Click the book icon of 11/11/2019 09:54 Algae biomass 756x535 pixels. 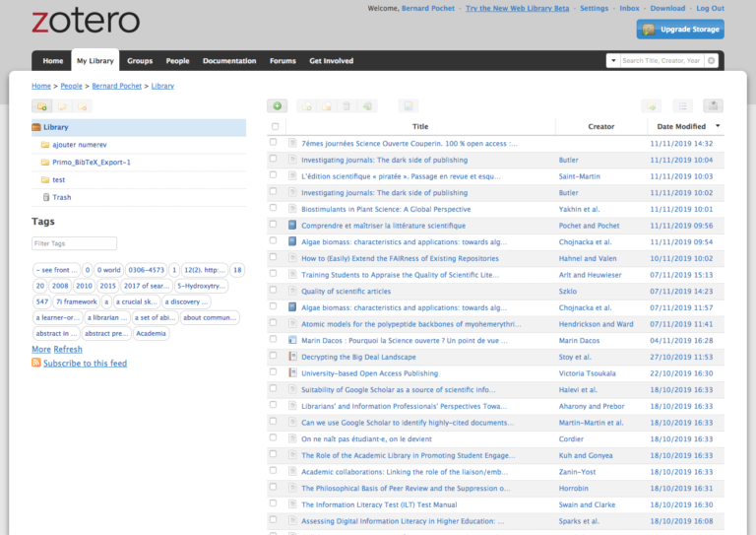point(292,241)
